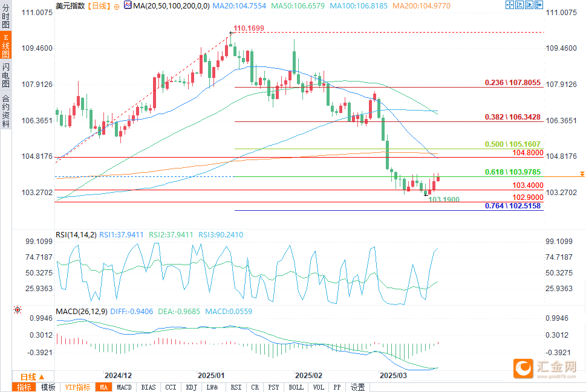Viewport: 586px width, 392px height.
Task: Click the MA100:106.8185 value
Action: [359, 6]
